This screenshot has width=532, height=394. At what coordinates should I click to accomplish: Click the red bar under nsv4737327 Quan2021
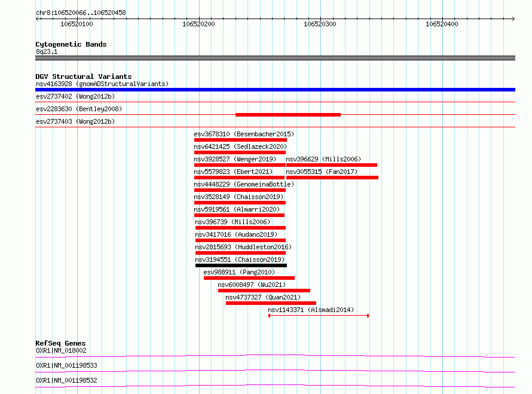(271, 303)
